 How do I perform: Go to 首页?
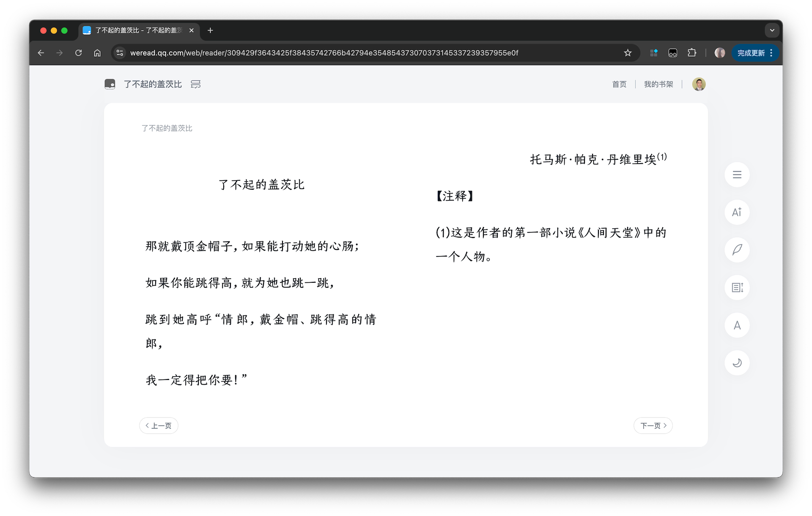[x=619, y=84]
